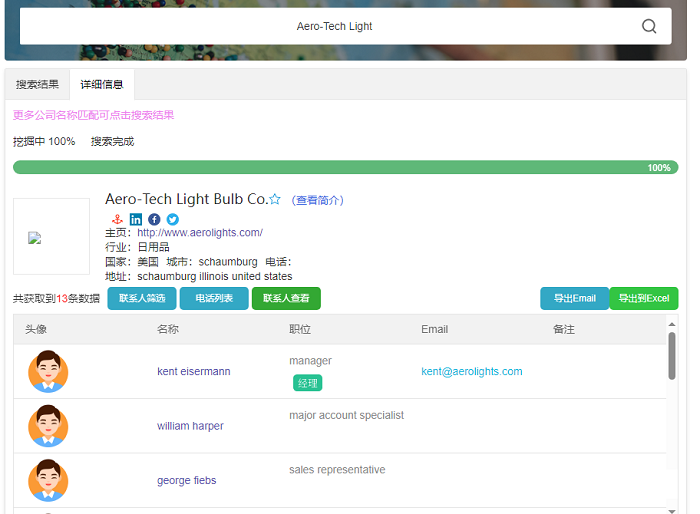Click the scrollbar down arrow
This screenshot has width=700, height=514.
pyautogui.click(x=672, y=511)
